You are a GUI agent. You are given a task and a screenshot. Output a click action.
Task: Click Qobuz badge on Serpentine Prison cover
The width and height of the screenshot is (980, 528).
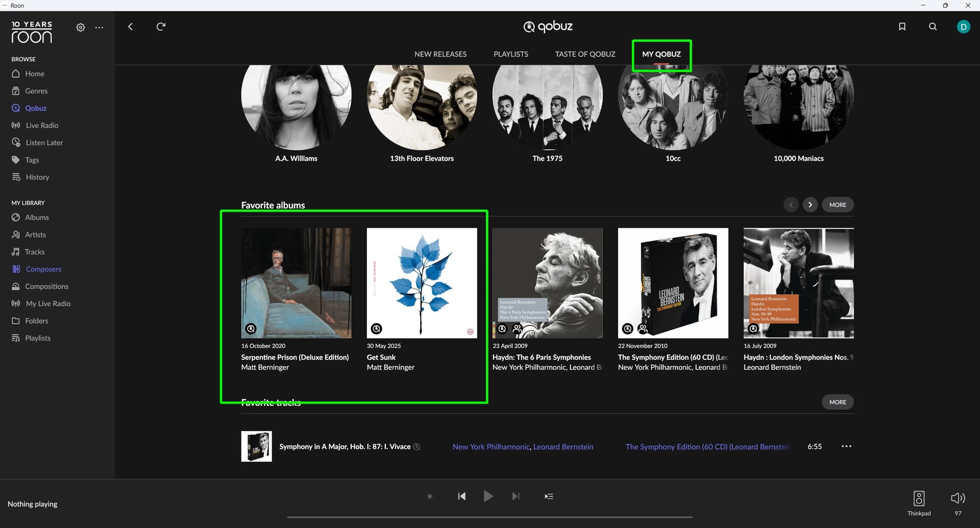[251, 329]
